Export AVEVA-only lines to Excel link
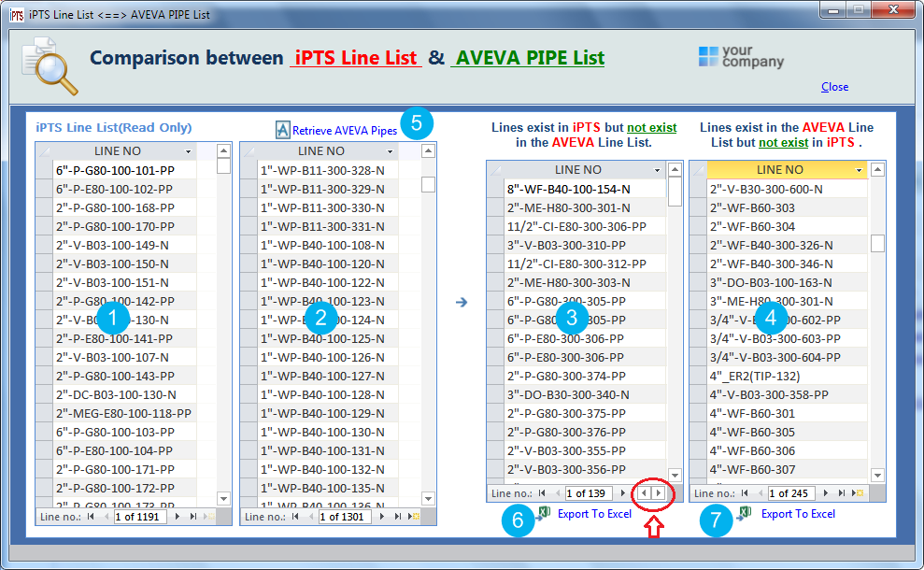 pyautogui.click(x=798, y=514)
